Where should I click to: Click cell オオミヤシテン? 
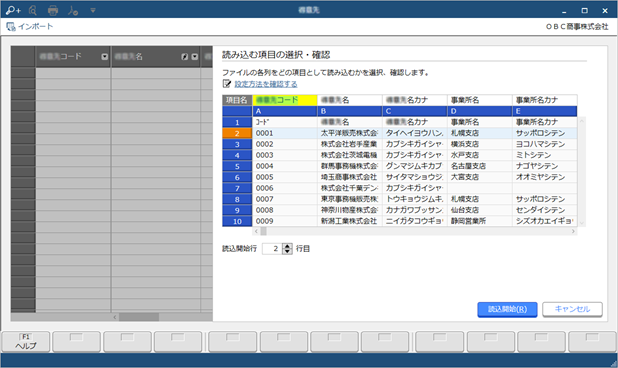(544, 177)
